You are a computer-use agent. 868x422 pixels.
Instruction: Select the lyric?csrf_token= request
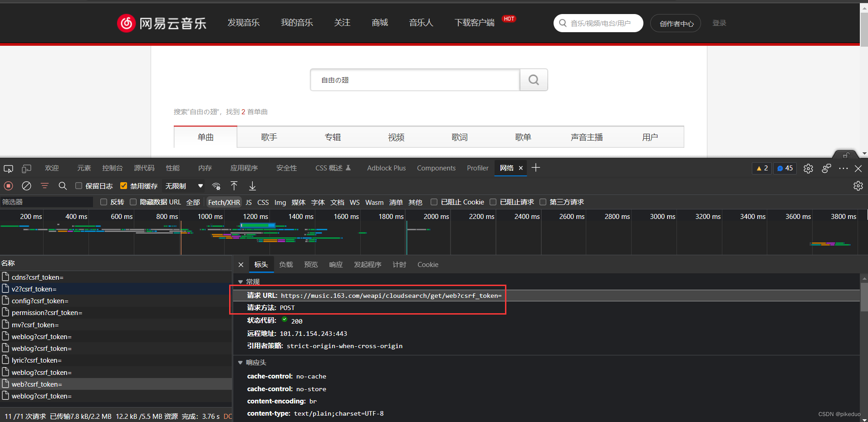(116, 360)
